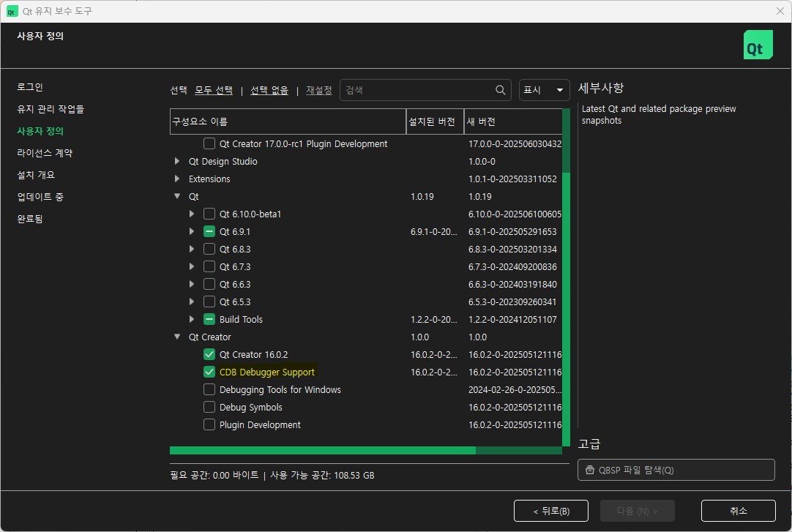Select the Qt Design Studio row label
The height and width of the screenshot is (532, 792).
(x=223, y=162)
